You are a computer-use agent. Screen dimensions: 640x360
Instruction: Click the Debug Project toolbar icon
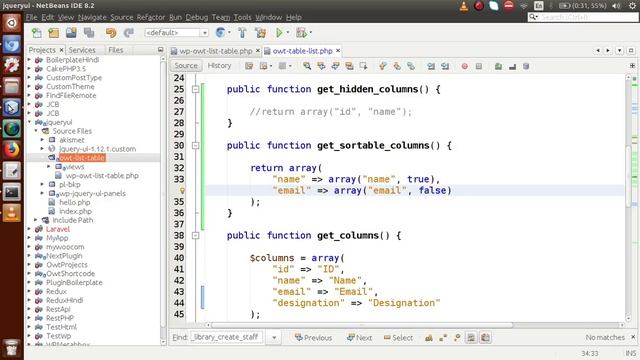point(301,33)
